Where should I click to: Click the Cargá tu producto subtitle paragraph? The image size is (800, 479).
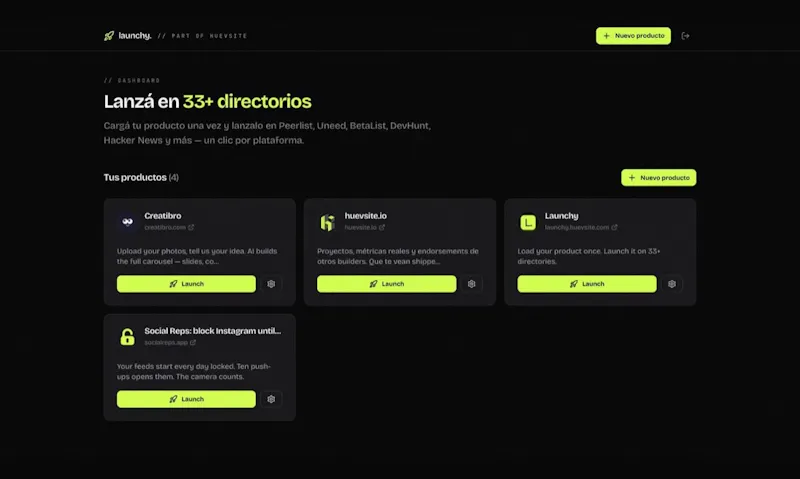267,133
